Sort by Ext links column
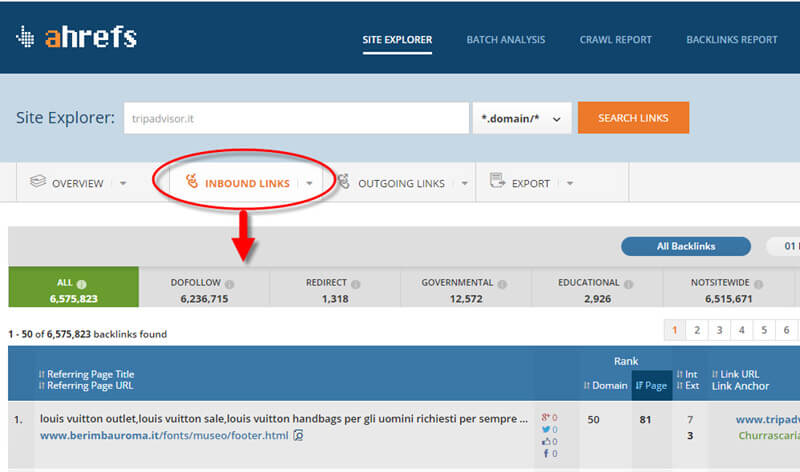Screen dimensions: 800x472 (x=688, y=386)
